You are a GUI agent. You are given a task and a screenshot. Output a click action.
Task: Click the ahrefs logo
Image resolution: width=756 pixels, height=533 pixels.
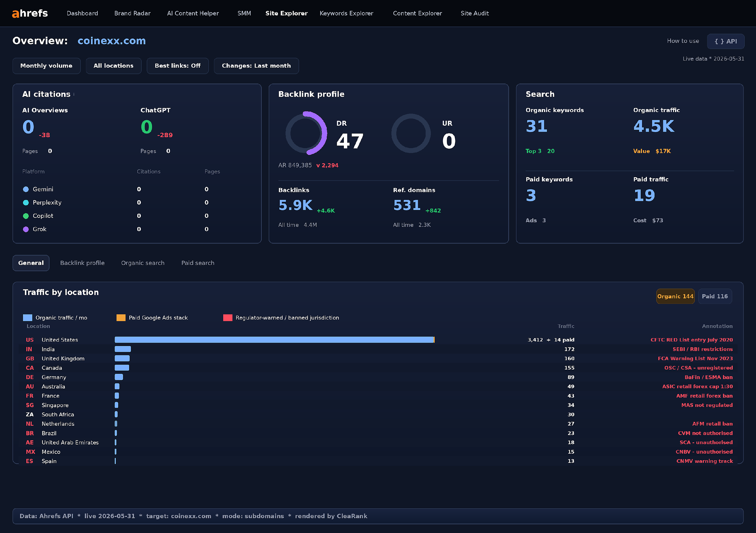coord(30,13)
